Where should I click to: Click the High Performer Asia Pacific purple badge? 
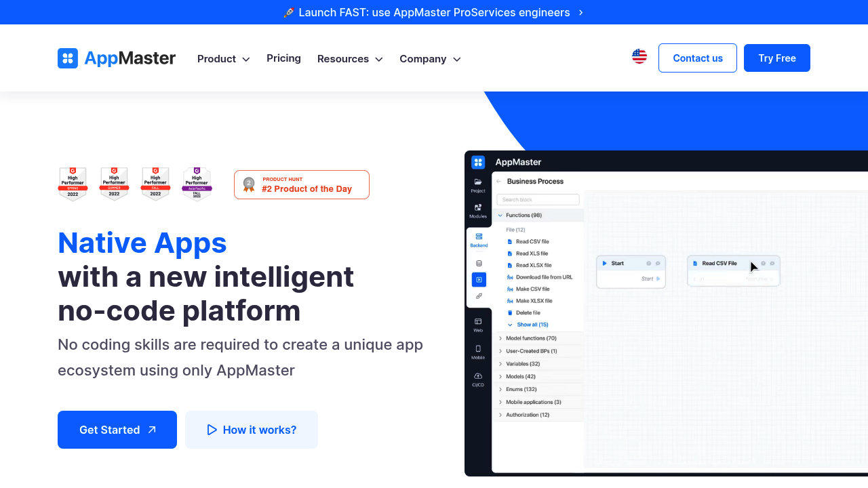tap(197, 184)
